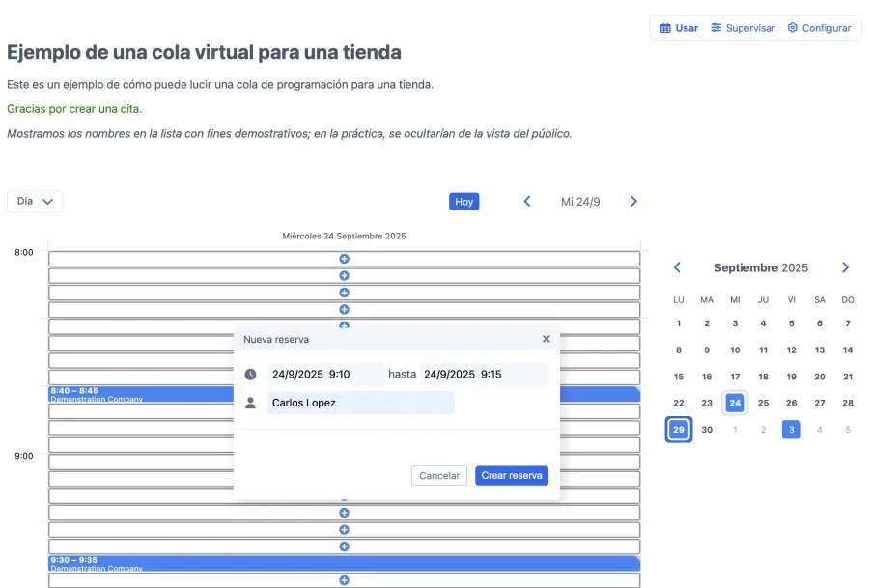
Task: Close the Nueva reserva dialog
Action: pos(547,339)
